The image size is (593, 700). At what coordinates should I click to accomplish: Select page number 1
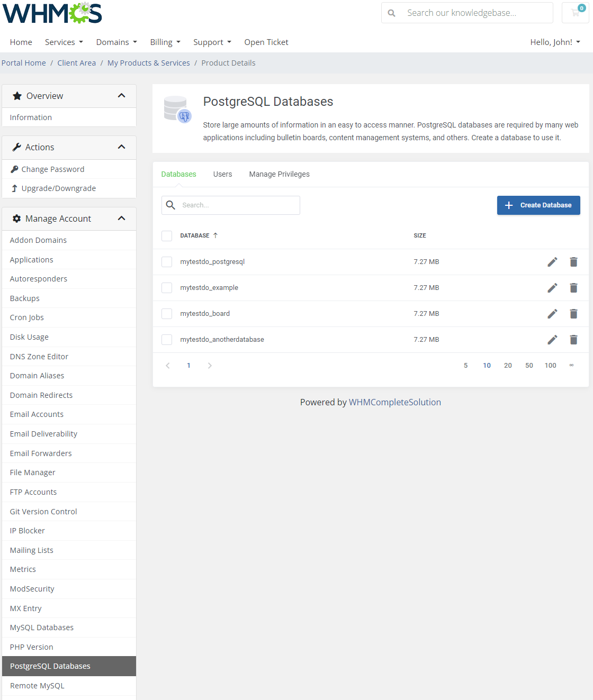click(x=188, y=366)
